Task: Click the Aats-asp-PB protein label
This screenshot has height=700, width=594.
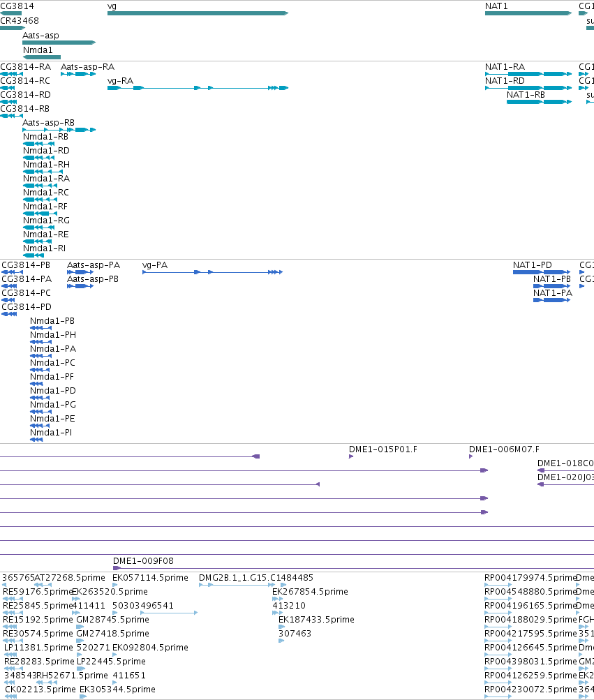Action: pos(93,279)
